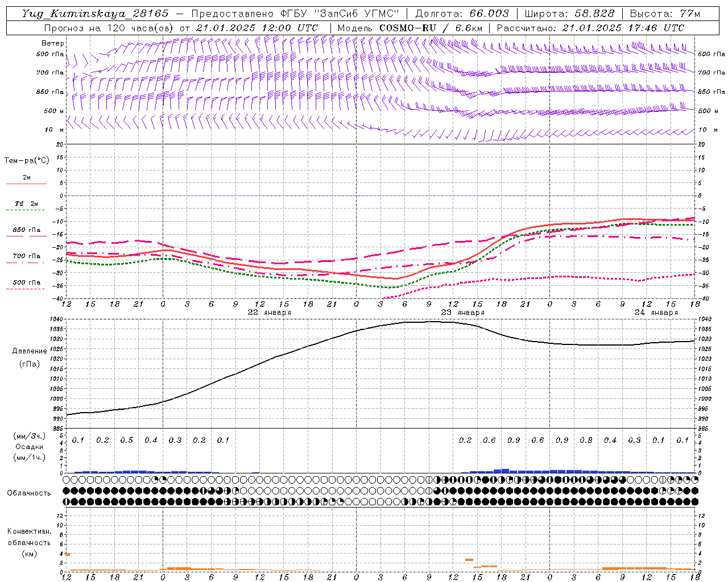Viewport: 728px width, 582px height.
Task: Click the "Ветер" wind panel label
Action: (53, 43)
